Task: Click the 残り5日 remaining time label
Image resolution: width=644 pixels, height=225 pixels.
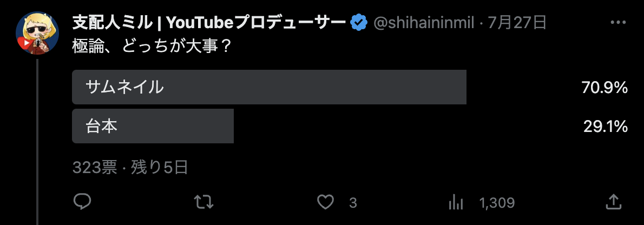Action: 159,168
